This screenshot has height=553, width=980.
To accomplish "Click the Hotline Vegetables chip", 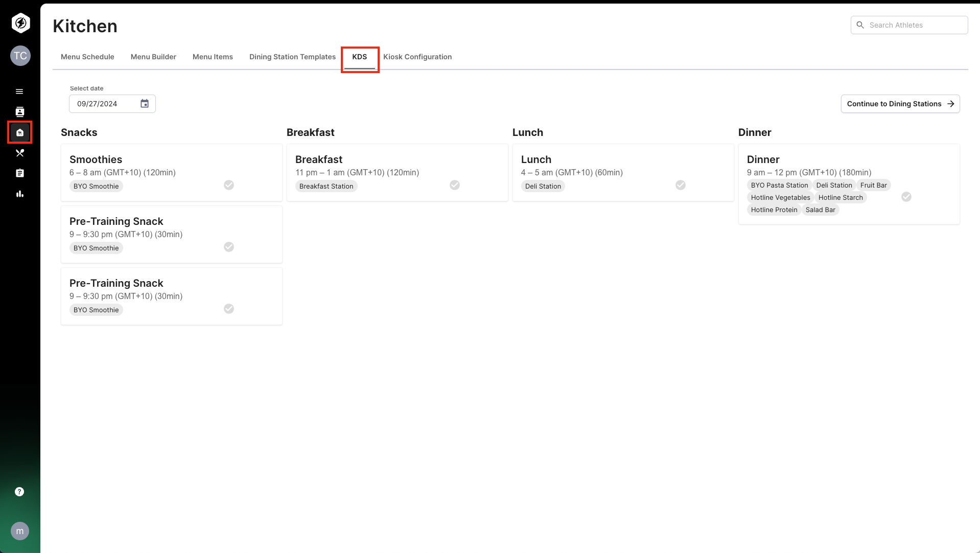I will 780,197.
